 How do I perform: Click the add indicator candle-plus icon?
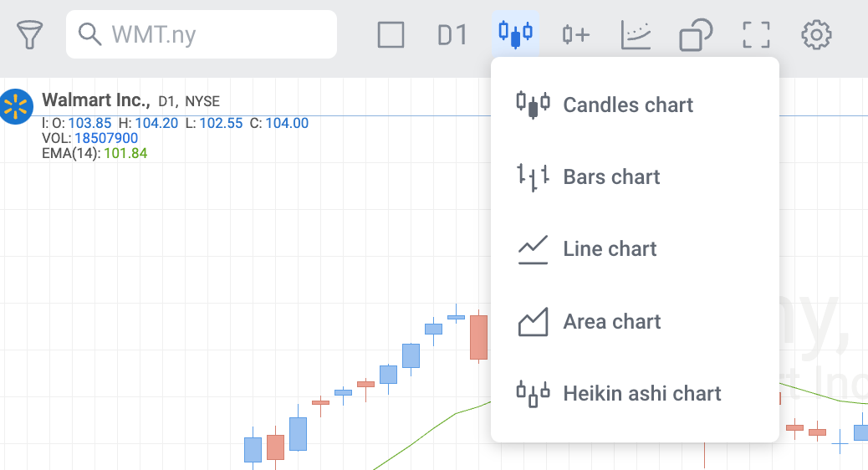point(576,34)
